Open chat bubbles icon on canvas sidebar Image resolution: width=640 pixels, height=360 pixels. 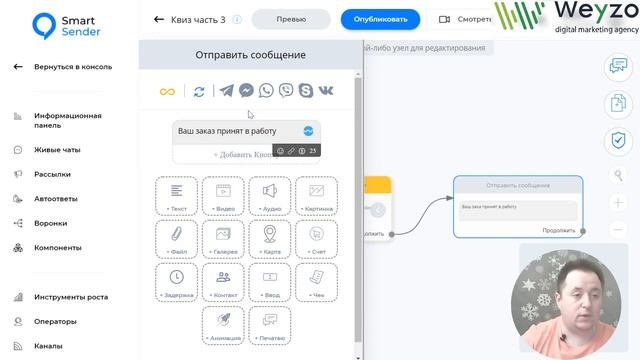click(x=618, y=66)
